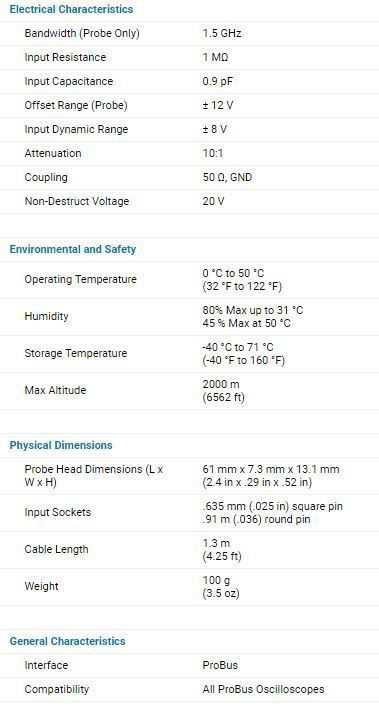Click the Attenuation 10:1 value
The width and height of the screenshot is (379, 718).
(213, 153)
